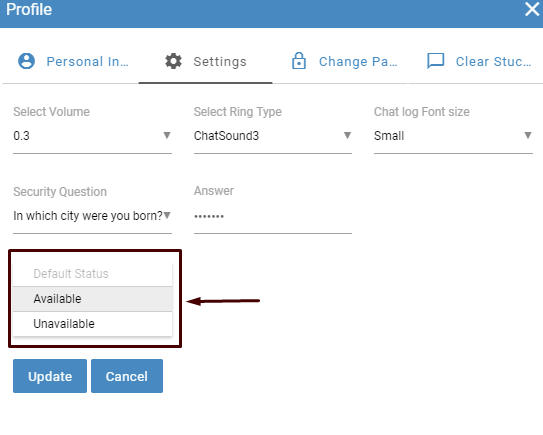543x435 pixels.
Task: Open the Select Volume dropdown showing 0.3
Action: 92,136
